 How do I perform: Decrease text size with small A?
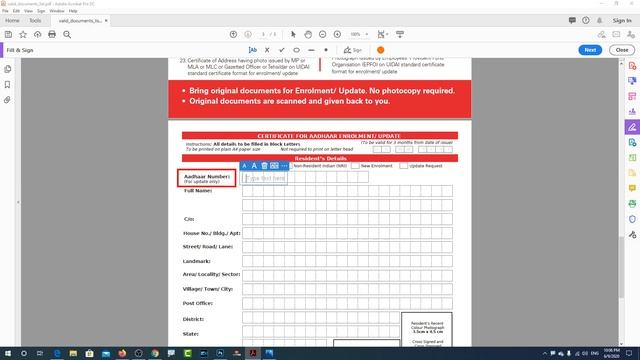(x=244, y=166)
